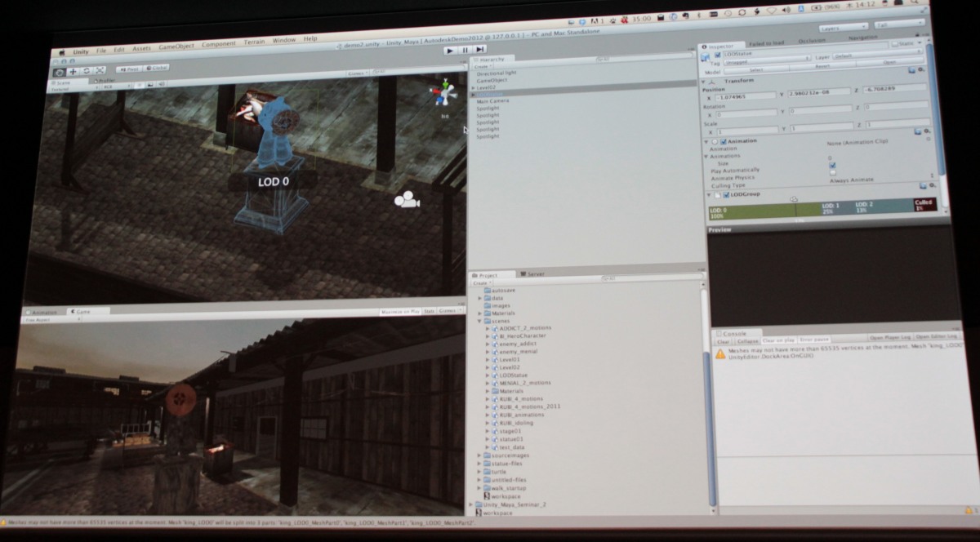Switch to the Server tab
This screenshot has height=542, width=980.
coord(535,273)
